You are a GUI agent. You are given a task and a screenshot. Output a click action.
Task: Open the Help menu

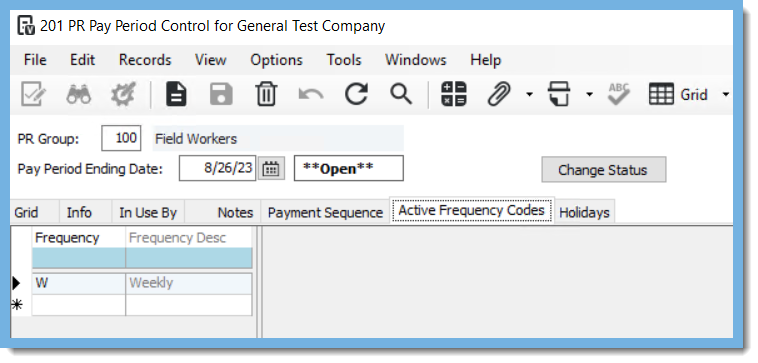485,60
